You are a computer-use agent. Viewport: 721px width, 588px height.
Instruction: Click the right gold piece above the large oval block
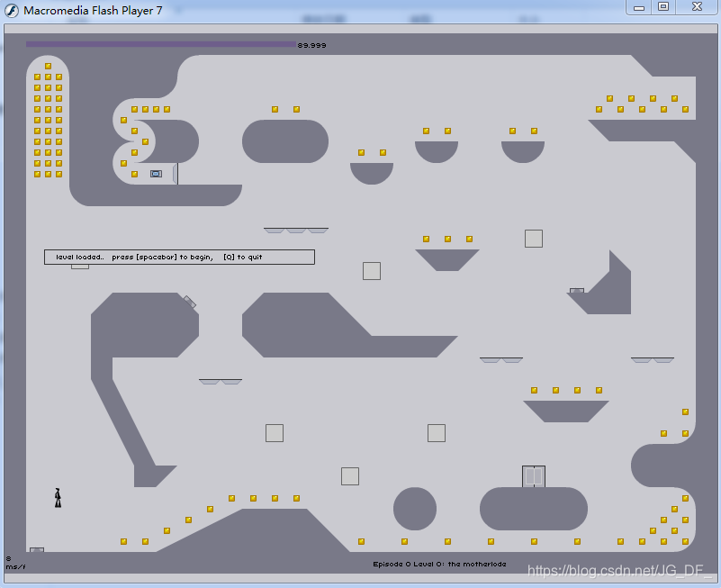[296, 109]
